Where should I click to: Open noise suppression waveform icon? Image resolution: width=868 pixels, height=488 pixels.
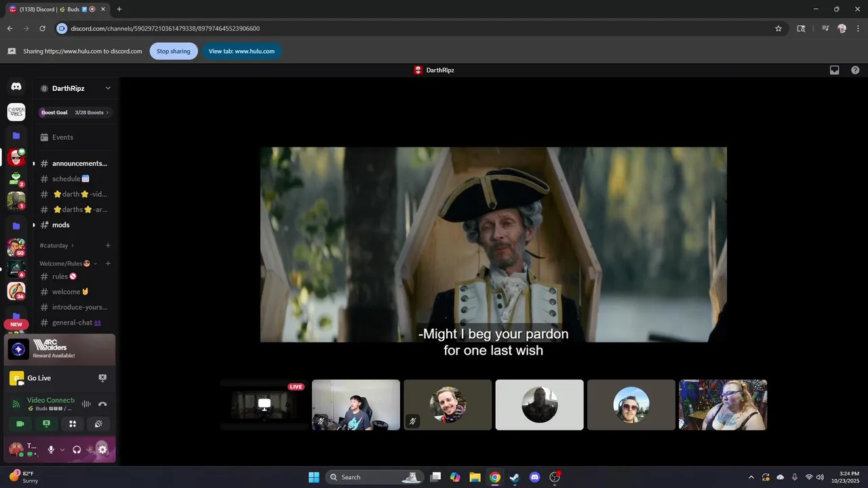[x=86, y=404]
